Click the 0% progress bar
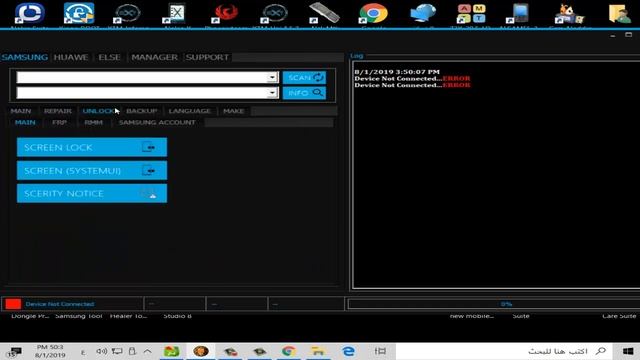 click(494, 304)
